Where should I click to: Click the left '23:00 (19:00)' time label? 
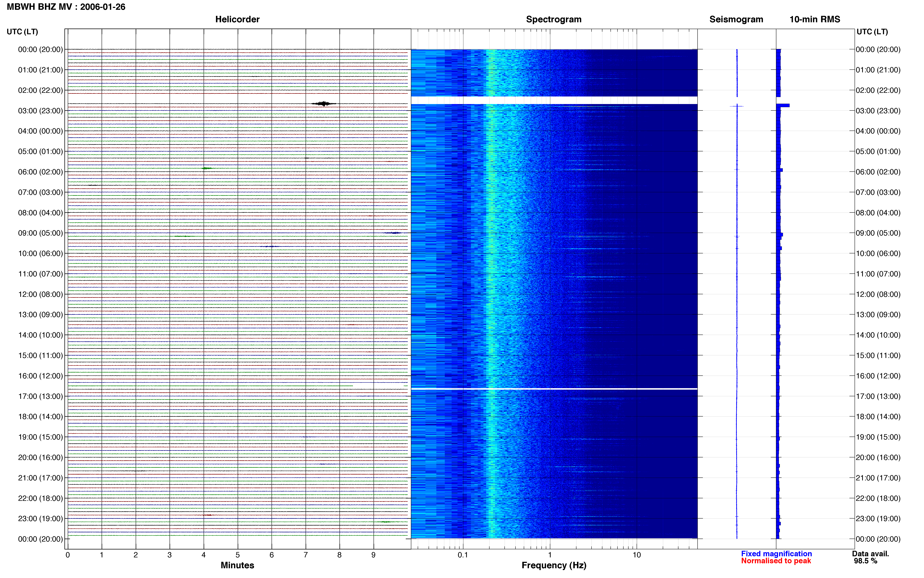(x=41, y=518)
